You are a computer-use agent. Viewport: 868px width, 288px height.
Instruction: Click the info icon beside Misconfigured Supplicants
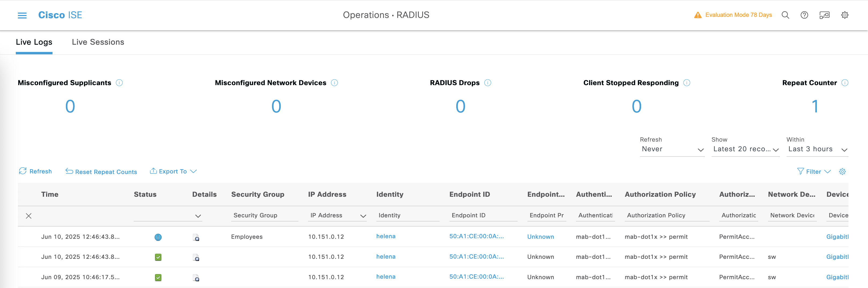click(119, 83)
